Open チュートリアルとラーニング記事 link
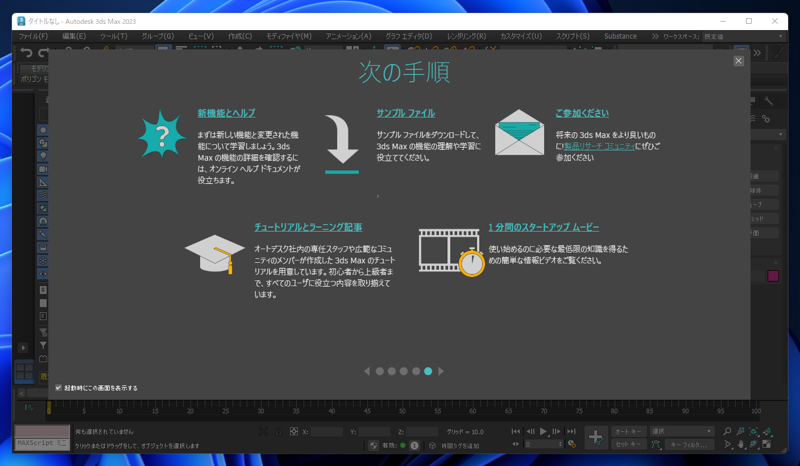Image resolution: width=800 pixels, height=466 pixels. tap(308, 227)
